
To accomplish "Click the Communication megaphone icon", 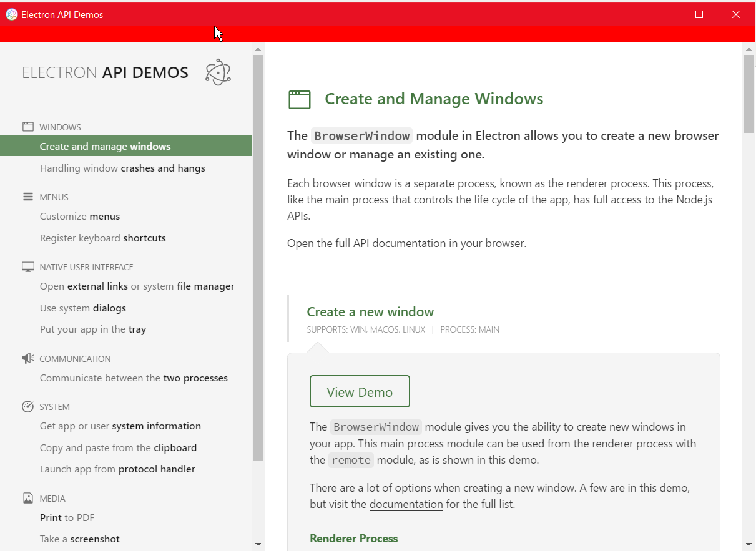I will [x=28, y=358].
